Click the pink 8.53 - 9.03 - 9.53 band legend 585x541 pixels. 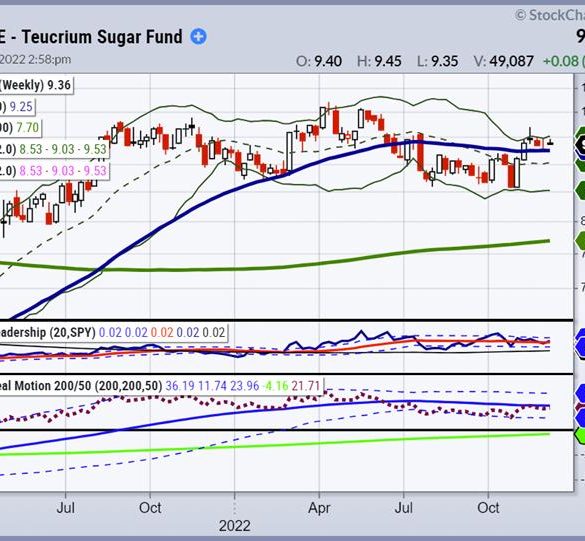(x=63, y=171)
